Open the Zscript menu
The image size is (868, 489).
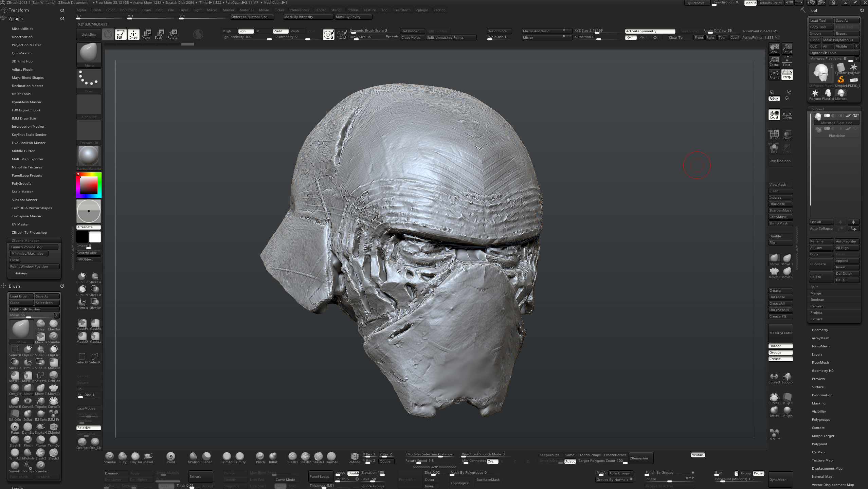point(439,10)
